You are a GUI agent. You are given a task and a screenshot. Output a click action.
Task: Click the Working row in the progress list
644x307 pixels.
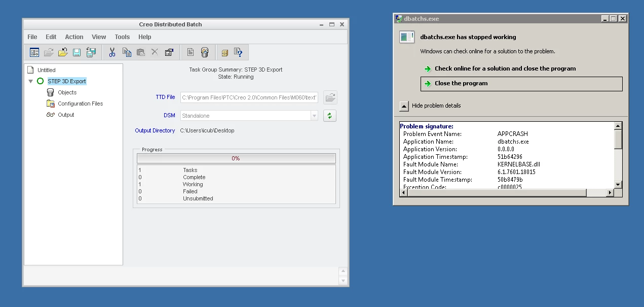[x=236, y=185]
